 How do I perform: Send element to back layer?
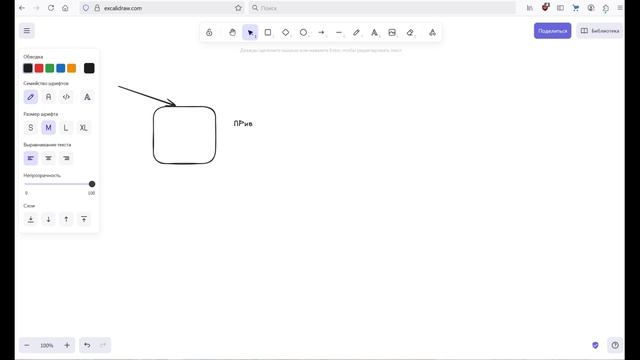coord(31,219)
